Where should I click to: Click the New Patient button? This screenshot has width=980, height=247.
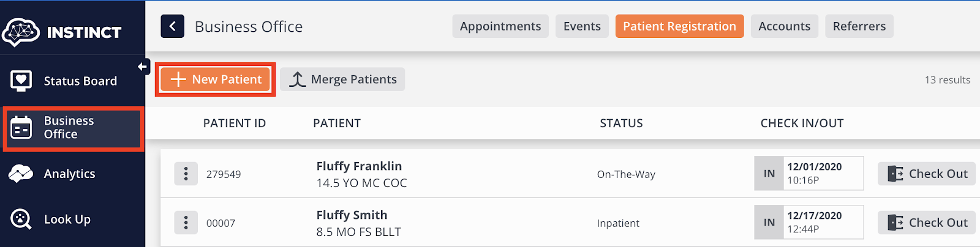coord(216,79)
